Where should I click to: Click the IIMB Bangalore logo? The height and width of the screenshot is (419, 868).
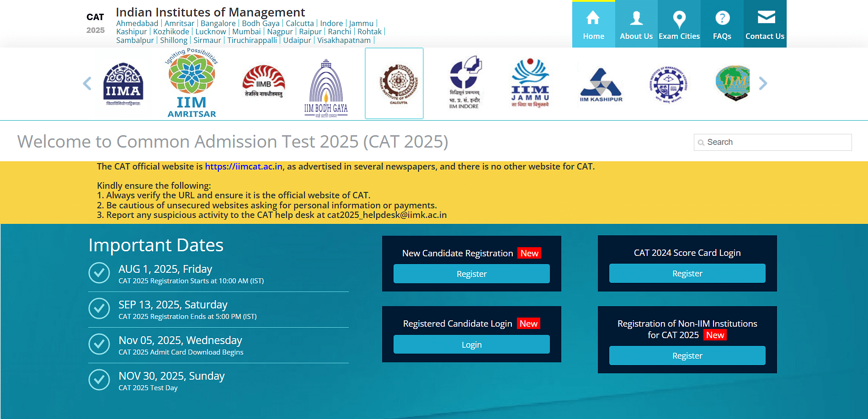point(264,81)
